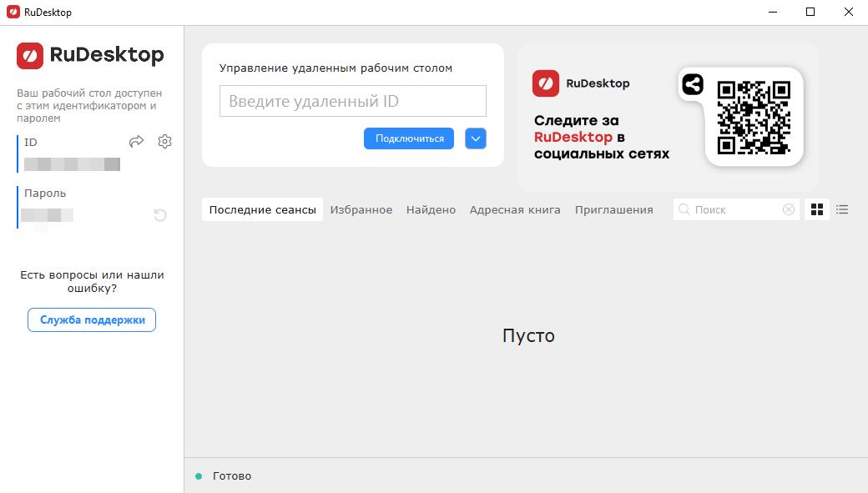Click the Введите удаленный ID input field
The image size is (868, 493).
tap(352, 102)
